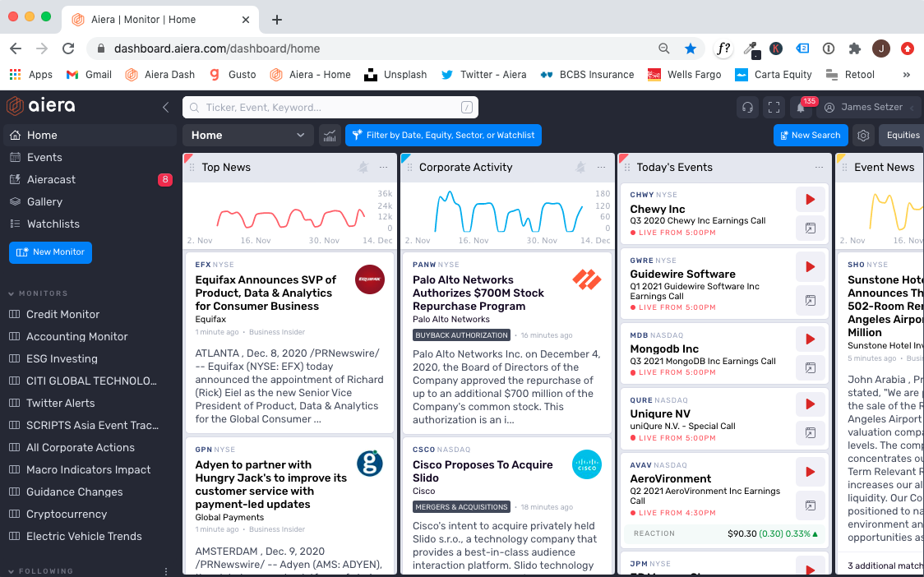Play the Chewy Inc earnings call
Viewport: 924px width, 577px height.
point(811,200)
